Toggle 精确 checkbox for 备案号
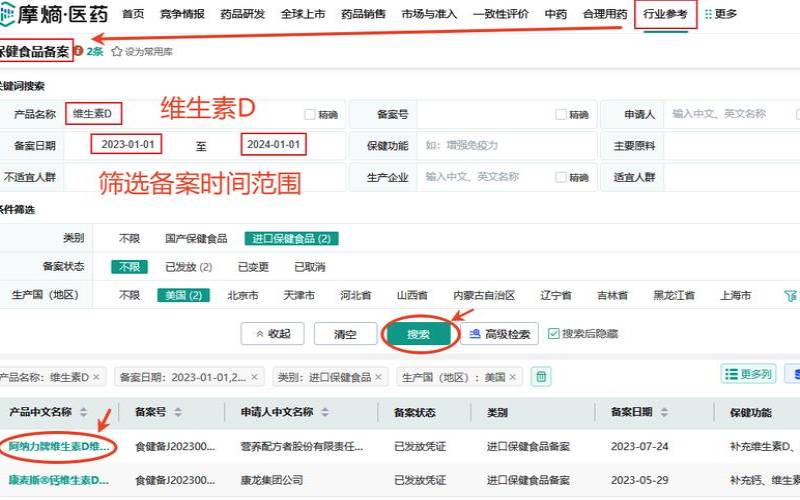 click(x=560, y=114)
